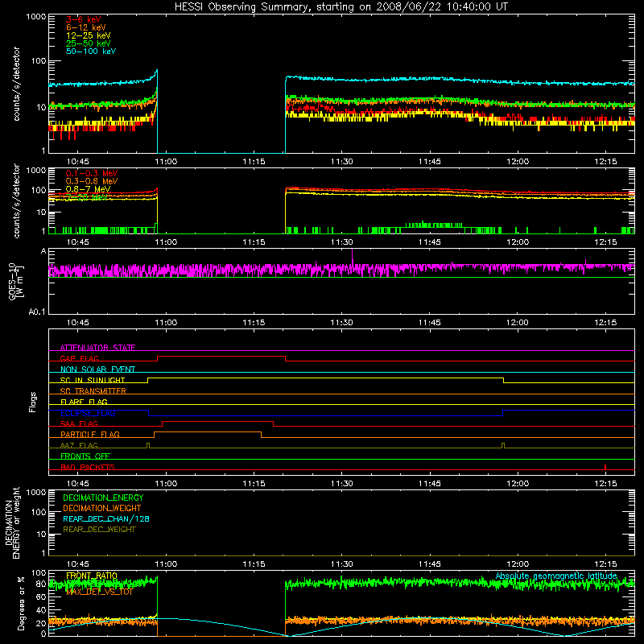Click the SC_TRANSMITTER flag label
644x644 pixels.
point(93,391)
